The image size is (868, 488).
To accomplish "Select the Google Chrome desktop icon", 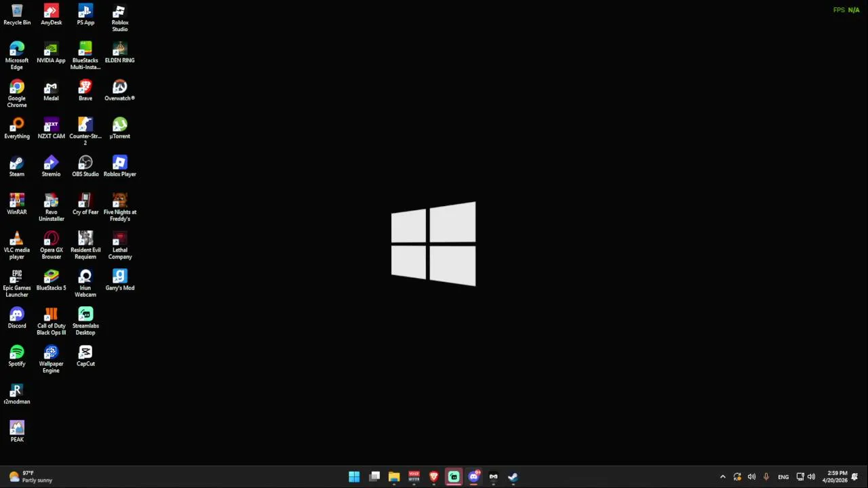I will point(17,94).
